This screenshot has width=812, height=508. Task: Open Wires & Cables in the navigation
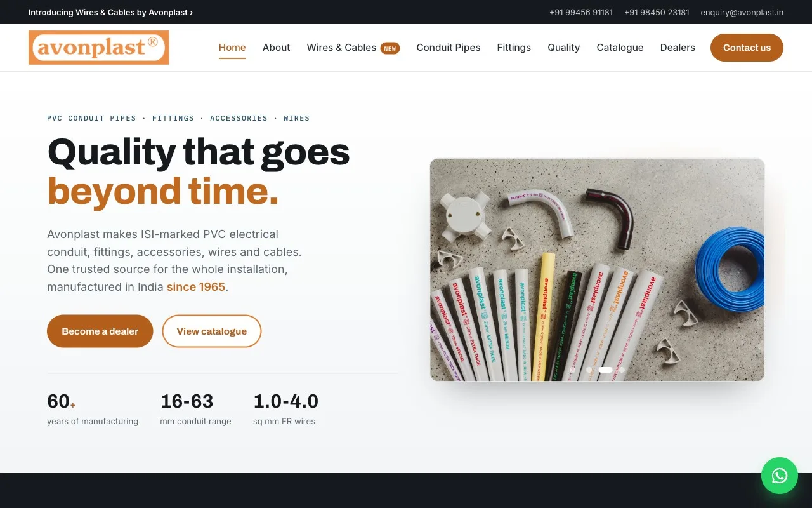pyautogui.click(x=341, y=48)
